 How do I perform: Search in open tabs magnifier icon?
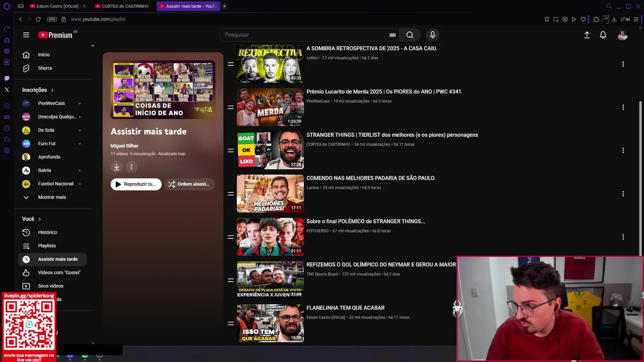click(609, 6)
